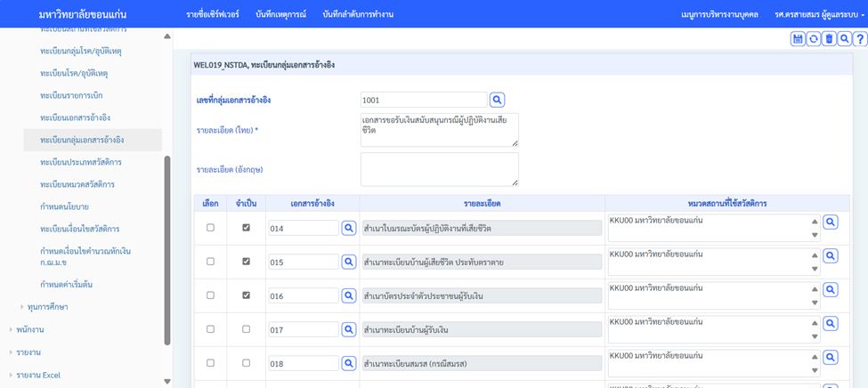Click the save (floppy disk) toolbar icon

point(798,38)
